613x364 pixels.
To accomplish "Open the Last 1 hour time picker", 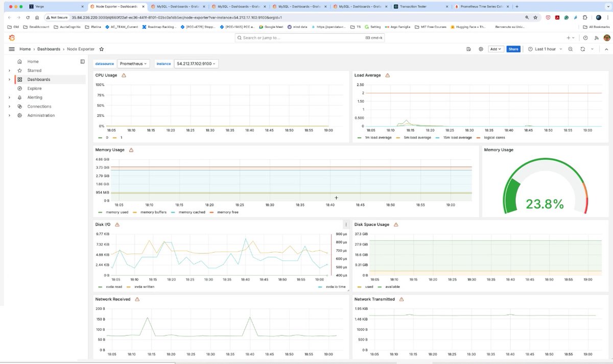I will pyautogui.click(x=545, y=49).
